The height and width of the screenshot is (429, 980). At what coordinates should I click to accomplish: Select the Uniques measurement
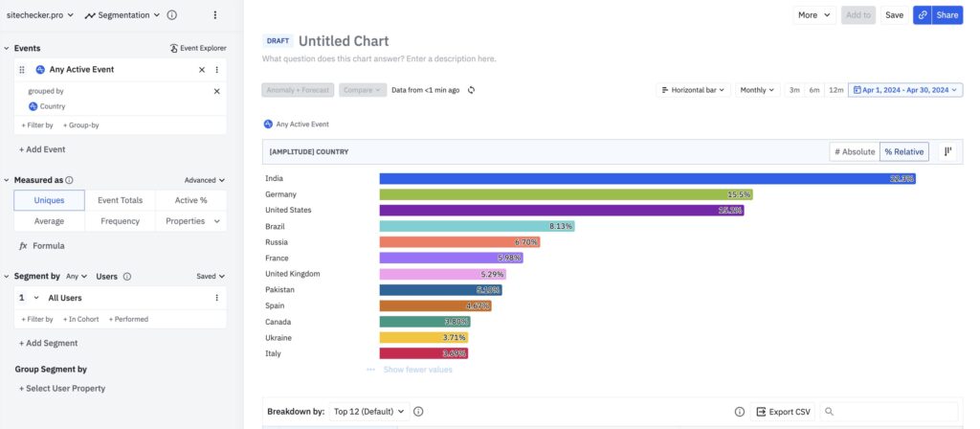[x=49, y=200]
